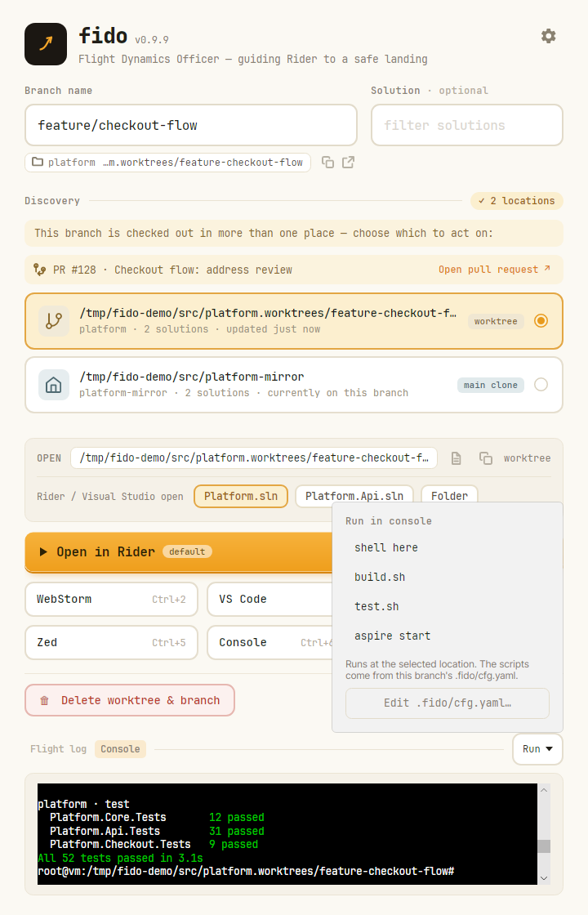Copy worktree path under branch name
Viewport: 588px width, 915px height.
click(x=327, y=163)
